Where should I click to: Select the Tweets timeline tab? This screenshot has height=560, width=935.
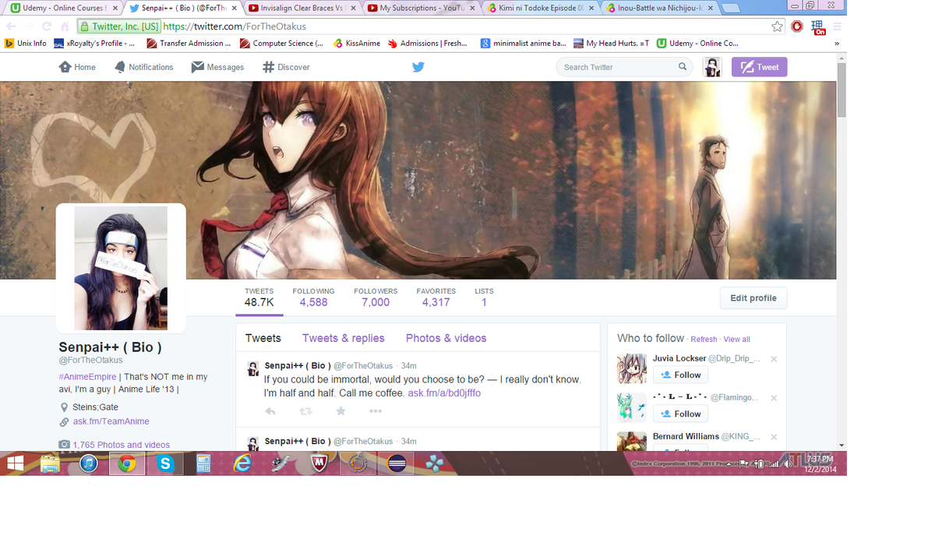(263, 338)
